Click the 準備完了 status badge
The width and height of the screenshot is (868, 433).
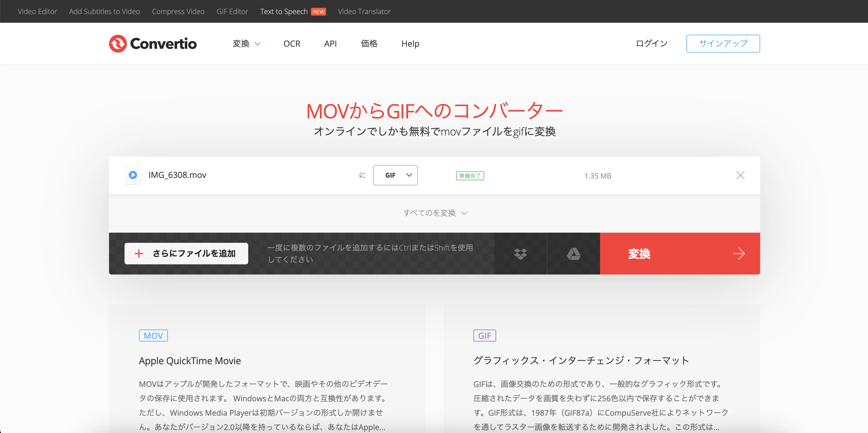point(470,176)
